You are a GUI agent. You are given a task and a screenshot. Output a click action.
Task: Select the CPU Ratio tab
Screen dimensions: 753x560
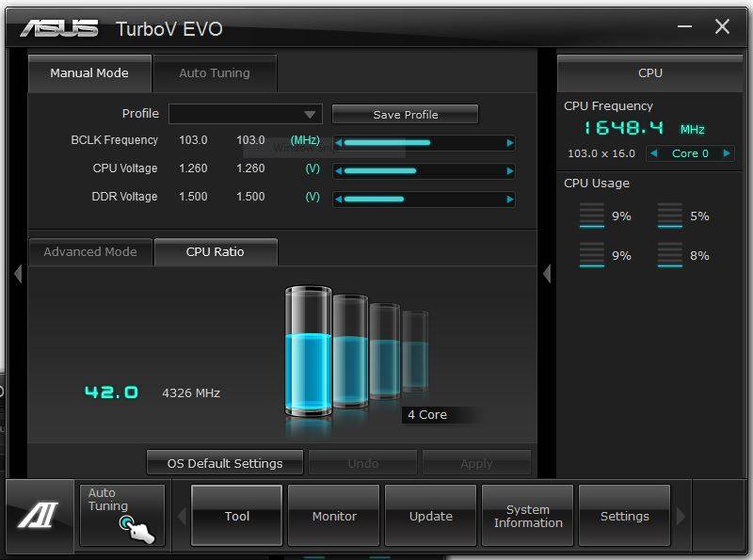[x=216, y=251]
